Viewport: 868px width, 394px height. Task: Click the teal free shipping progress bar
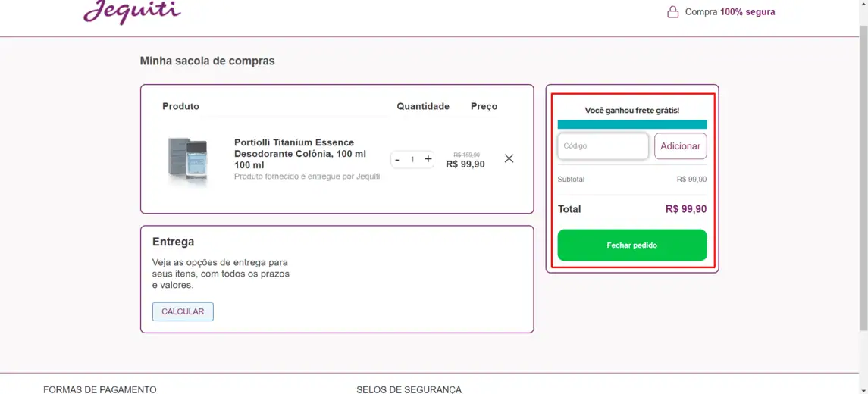pos(631,124)
